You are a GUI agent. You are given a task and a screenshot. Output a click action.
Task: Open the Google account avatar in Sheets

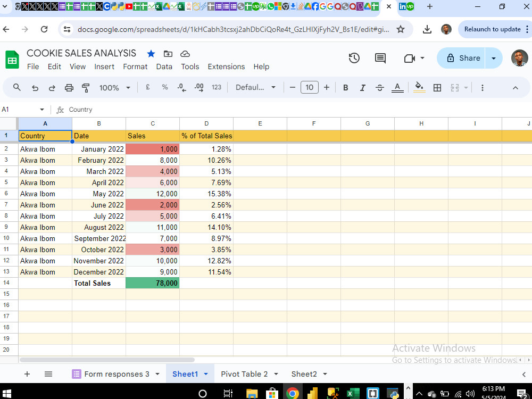pyautogui.click(x=519, y=58)
